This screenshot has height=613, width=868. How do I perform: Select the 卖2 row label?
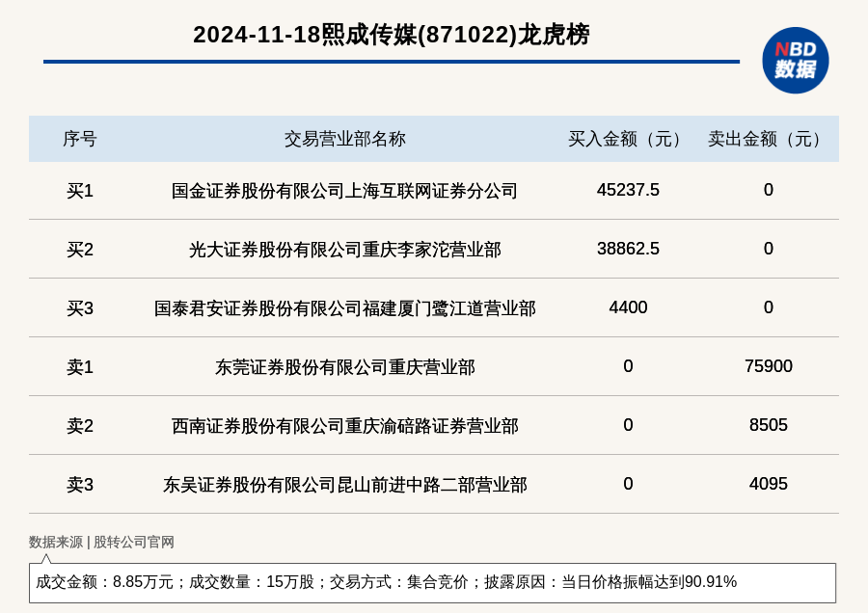click(80, 426)
